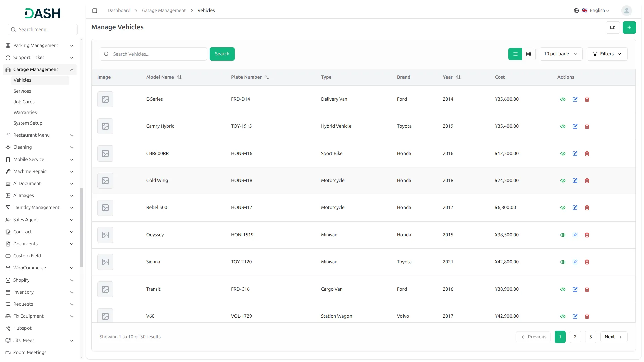The height and width of the screenshot is (362, 644).
Task: Delete the Rebel 500 vehicle
Action: coord(587,208)
